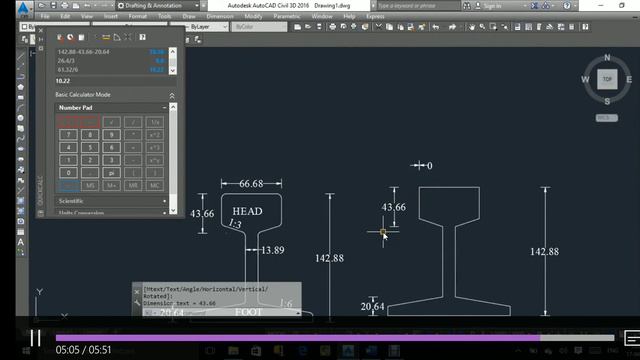This screenshot has width=640, height=360.
Task: Pause the video playback
Action: click(36, 338)
